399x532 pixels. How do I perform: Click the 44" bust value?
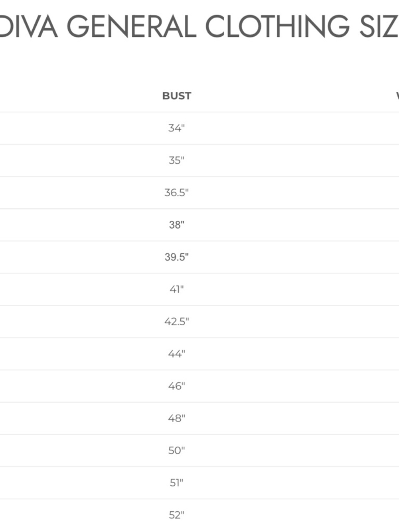(176, 354)
